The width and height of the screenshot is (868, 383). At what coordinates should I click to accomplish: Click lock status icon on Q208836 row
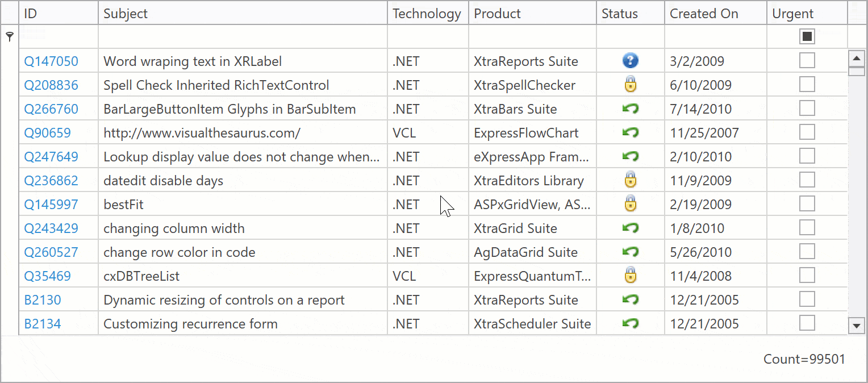[630, 85]
